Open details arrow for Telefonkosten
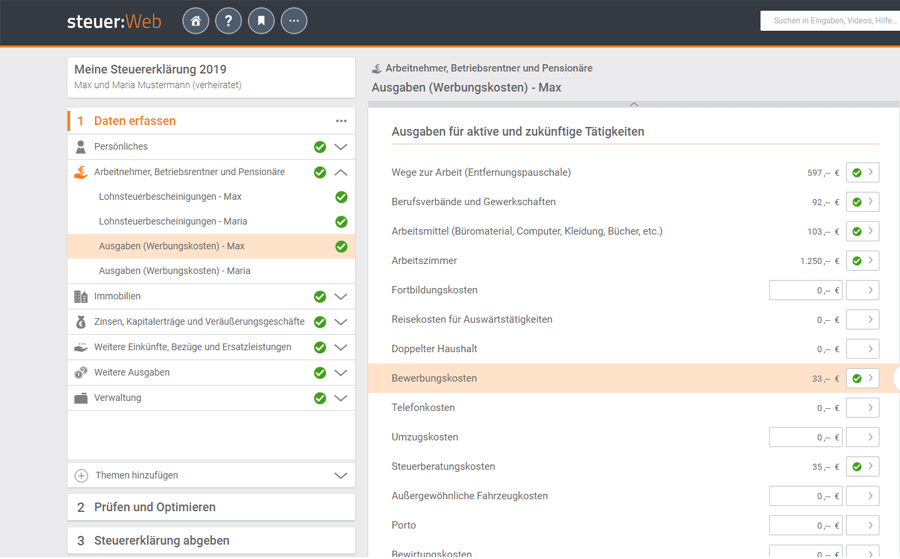Viewport: 900px width, 559px height. [863, 407]
